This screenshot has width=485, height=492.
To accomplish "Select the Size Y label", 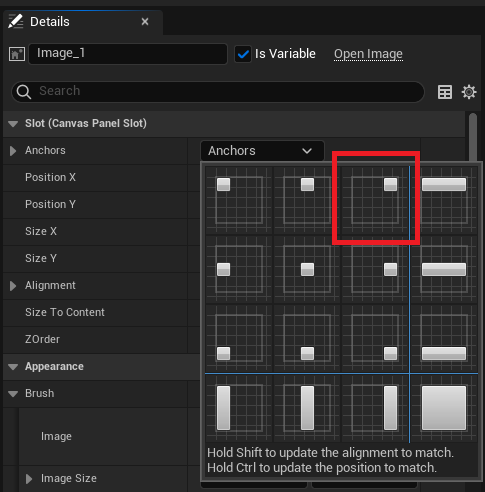I will pos(41,258).
